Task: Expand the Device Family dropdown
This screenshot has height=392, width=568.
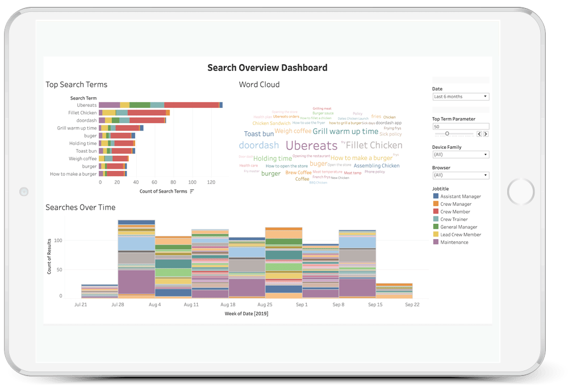Action: (x=461, y=155)
